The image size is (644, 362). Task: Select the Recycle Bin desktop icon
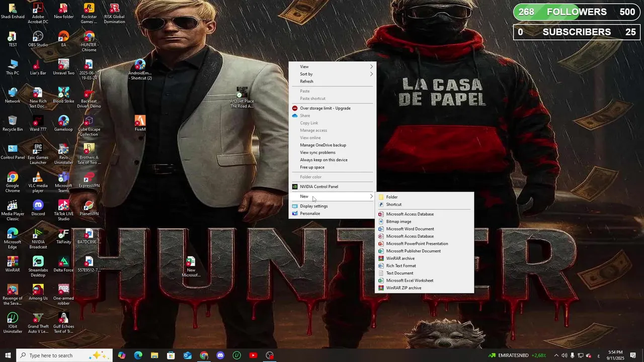click(13, 124)
